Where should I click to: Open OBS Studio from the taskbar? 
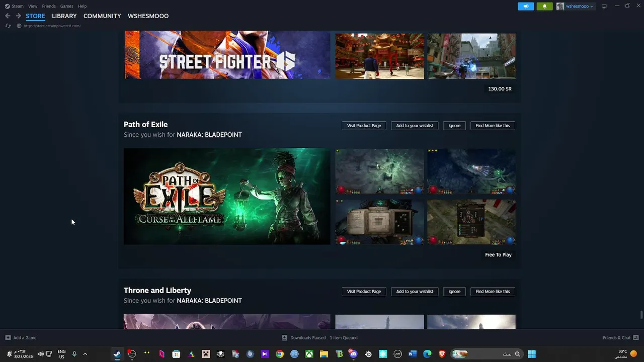pyautogui.click(x=132, y=354)
